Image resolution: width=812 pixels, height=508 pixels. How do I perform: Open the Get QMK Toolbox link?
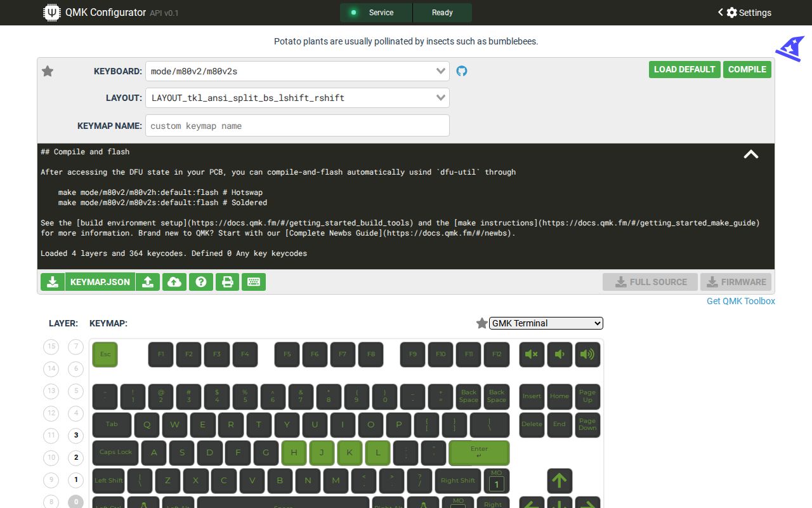coord(740,301)
